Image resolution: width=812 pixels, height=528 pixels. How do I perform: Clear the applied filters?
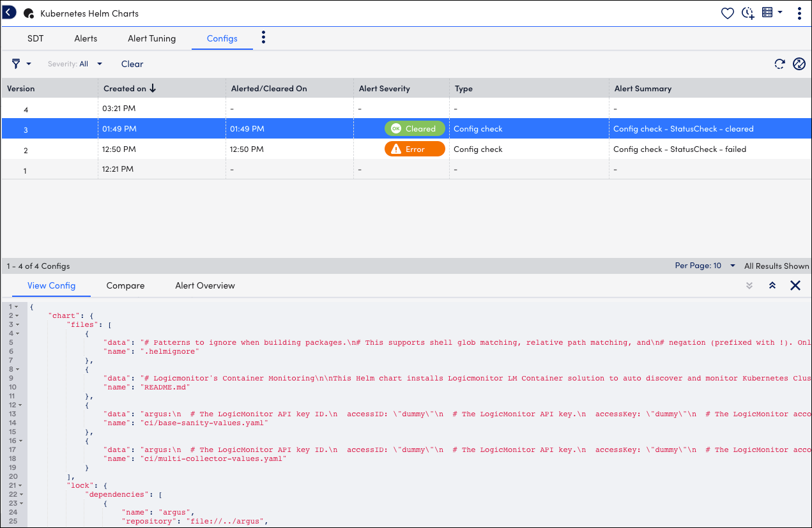(132, 64)
